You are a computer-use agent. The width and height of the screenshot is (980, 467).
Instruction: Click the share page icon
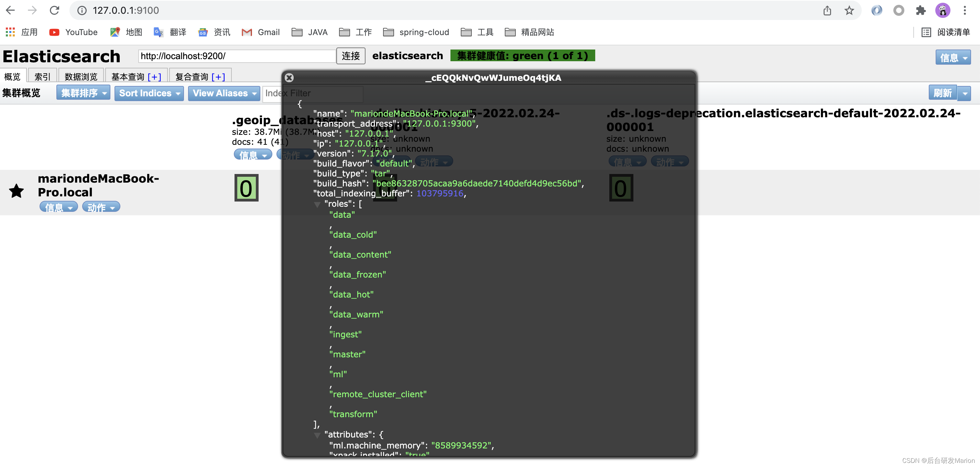(827, 10)
